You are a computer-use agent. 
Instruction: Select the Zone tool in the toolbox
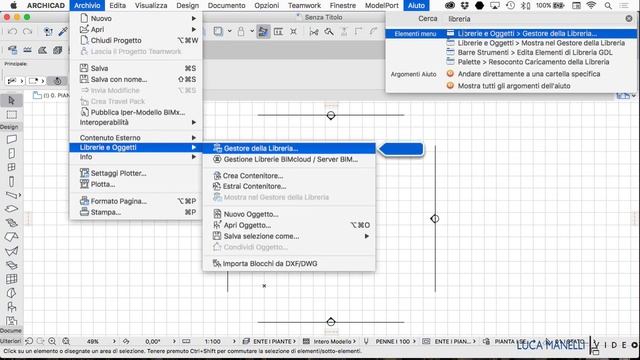point(11,321)
